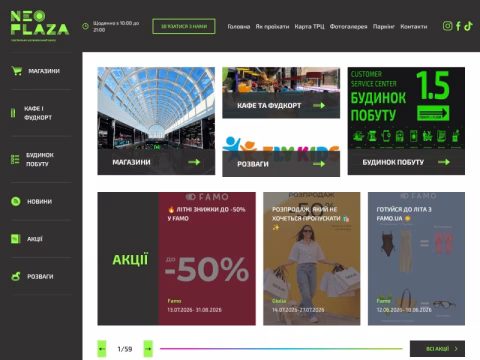Open Фотогалерея navigation link
The image size is (480, 360).
click(348, 26)
